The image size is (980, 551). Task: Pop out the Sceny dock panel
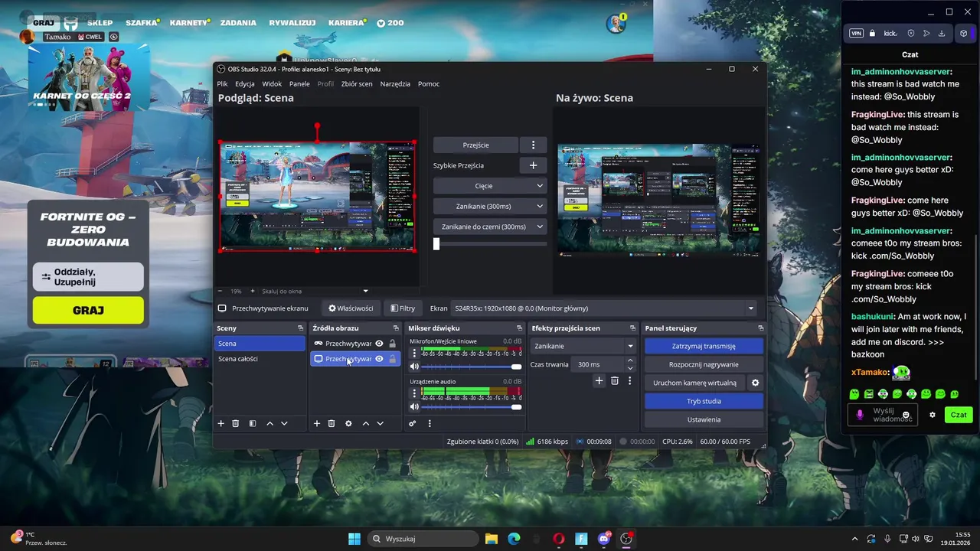[x=300, y=328]
